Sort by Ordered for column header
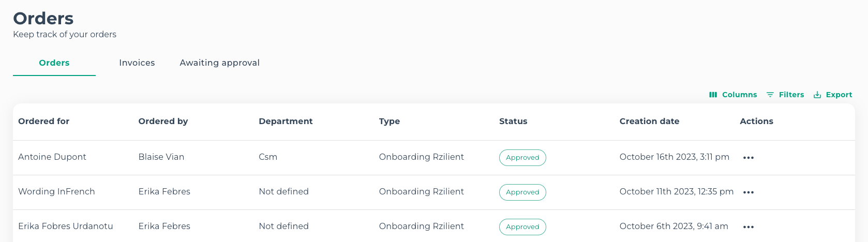The width and height of the screenshot is (868, 242). (x=43, y=121)
